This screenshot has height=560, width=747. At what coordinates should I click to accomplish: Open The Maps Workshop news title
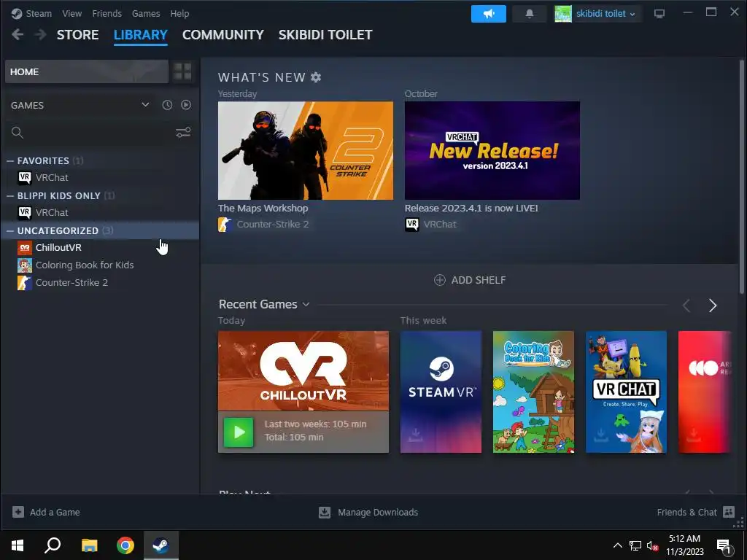pos(263,208)
